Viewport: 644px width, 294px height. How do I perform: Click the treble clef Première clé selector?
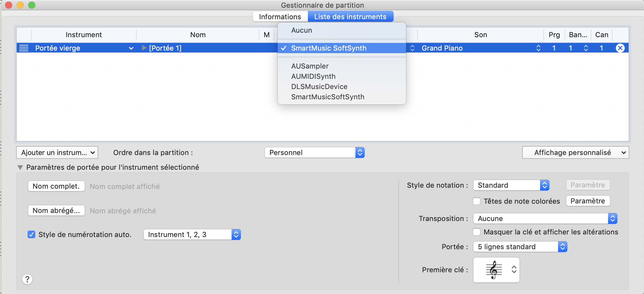(496, 270)
